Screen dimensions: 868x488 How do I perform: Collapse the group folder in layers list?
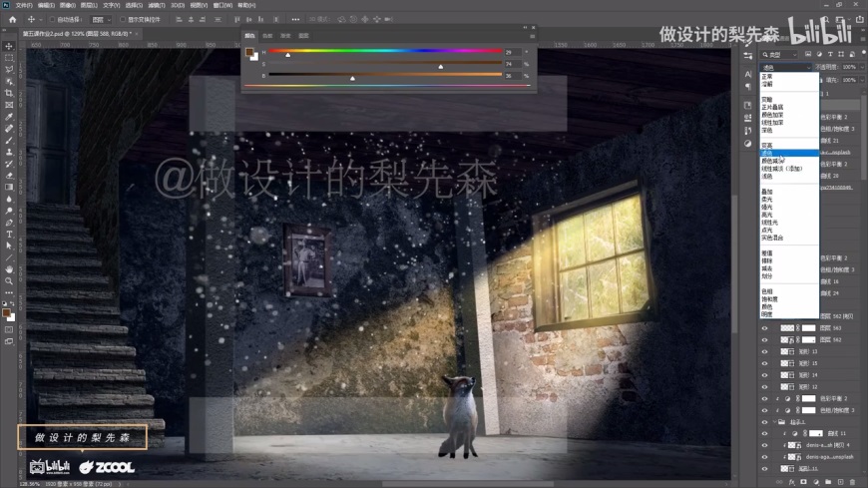point(774,421)
